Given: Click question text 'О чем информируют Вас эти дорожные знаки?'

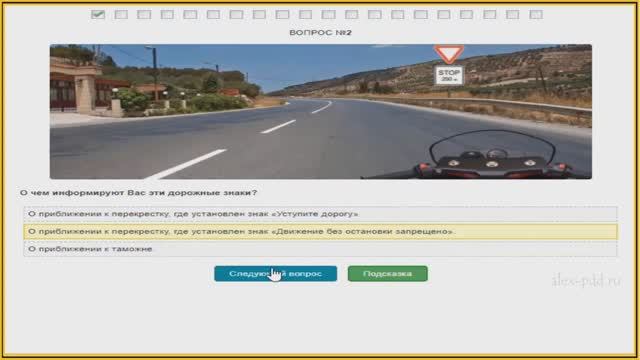Looking at the screenshot, I should click(x=138, y=193).
